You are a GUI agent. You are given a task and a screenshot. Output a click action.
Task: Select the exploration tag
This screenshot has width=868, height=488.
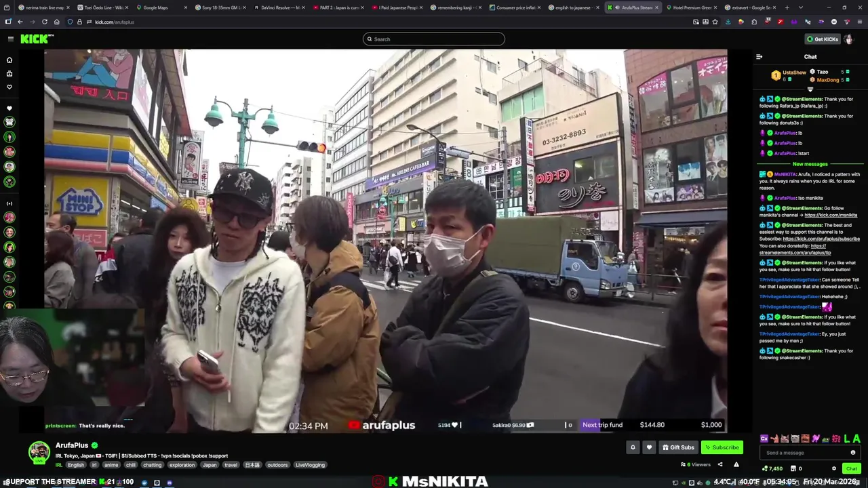click(x=182, y=465)
